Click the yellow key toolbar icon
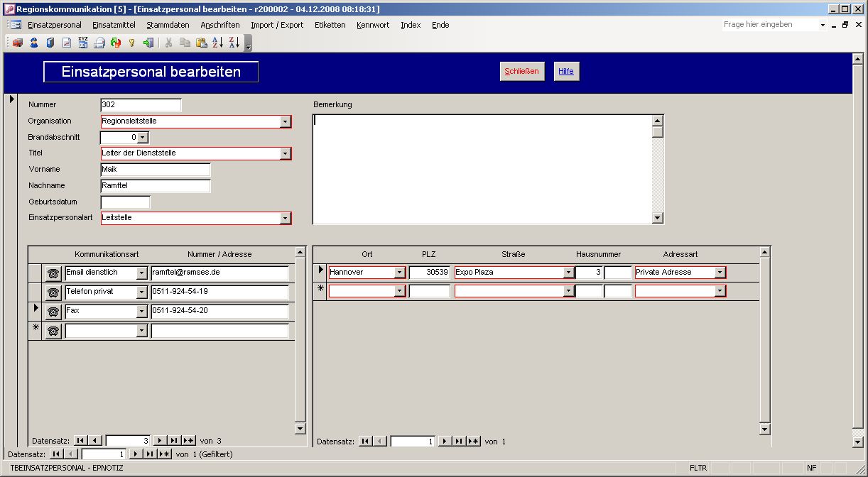 pos(132,43)
